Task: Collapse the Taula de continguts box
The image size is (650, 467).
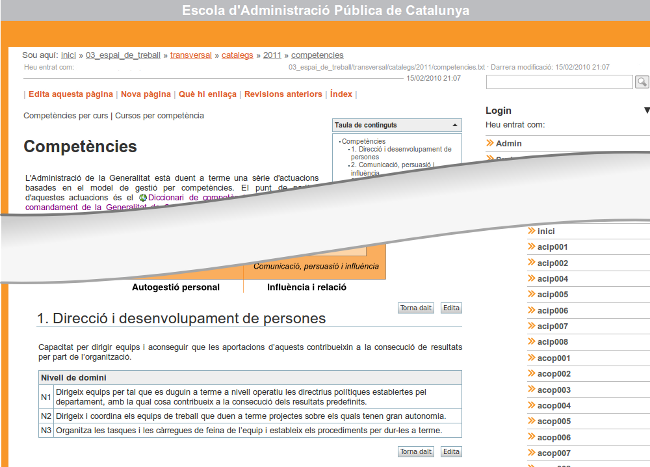Action: (x=456, y=125)
